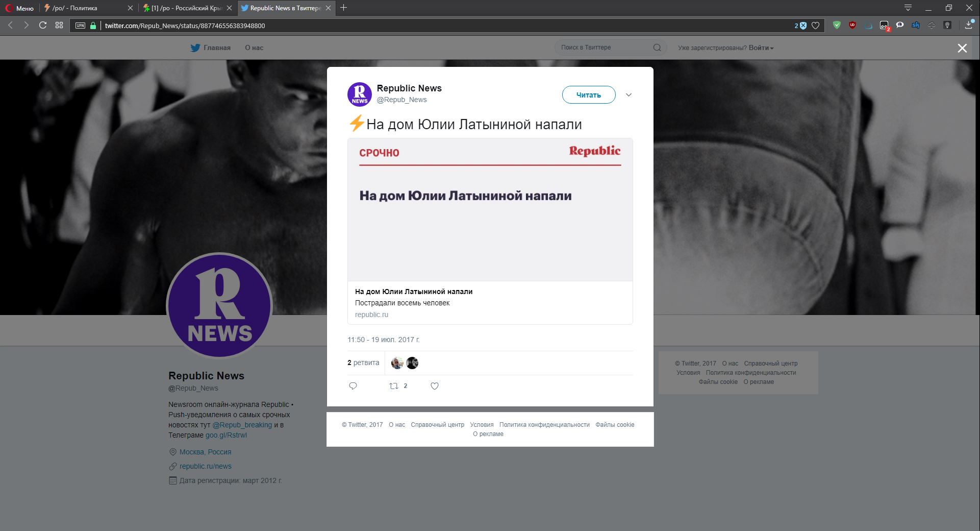Click the Twitter bird logo
This screenshot has height=531, width=980.
pyautogui.click(x=195, y=48)
